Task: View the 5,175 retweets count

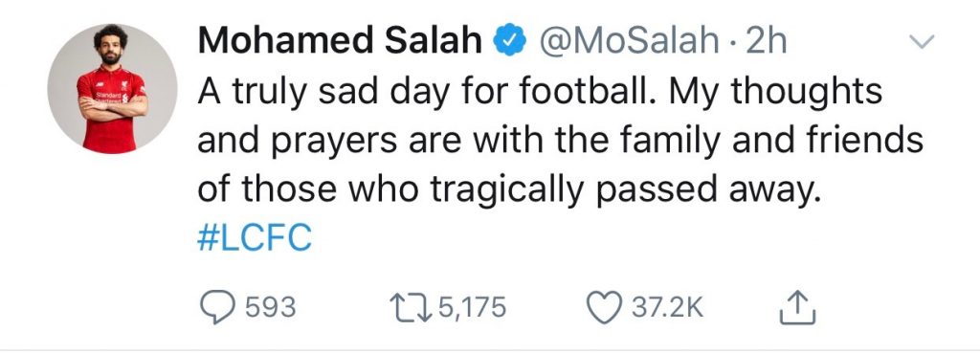Action: click(471, 308)
